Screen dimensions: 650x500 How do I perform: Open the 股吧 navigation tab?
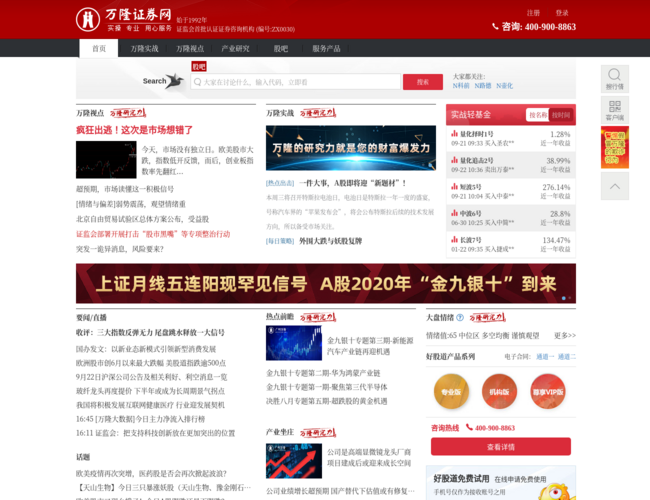pyautogui.click(x=281, y=49)
